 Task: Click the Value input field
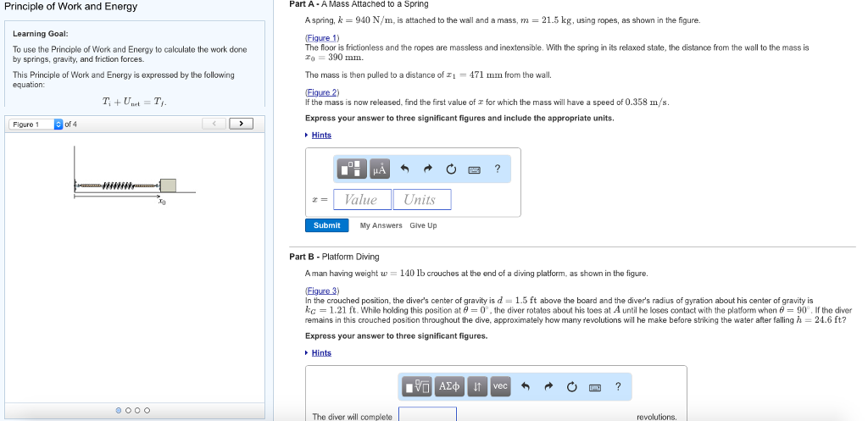tap(362, 200)
